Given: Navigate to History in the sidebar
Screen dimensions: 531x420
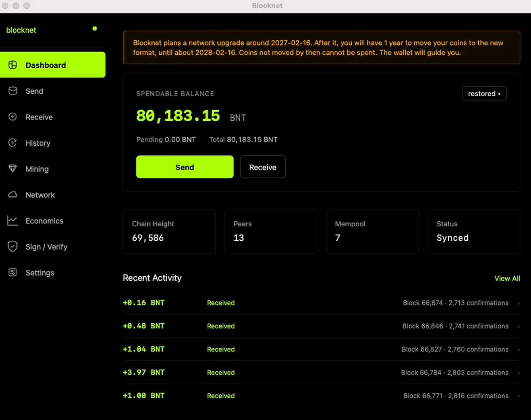Looking at the screenshot, I should tap(53, 143).
